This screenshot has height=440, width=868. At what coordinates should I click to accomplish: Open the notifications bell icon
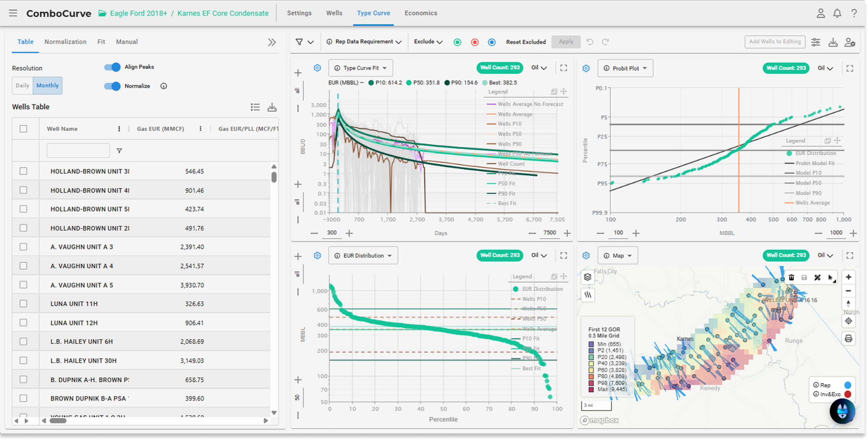click(837, 13)
